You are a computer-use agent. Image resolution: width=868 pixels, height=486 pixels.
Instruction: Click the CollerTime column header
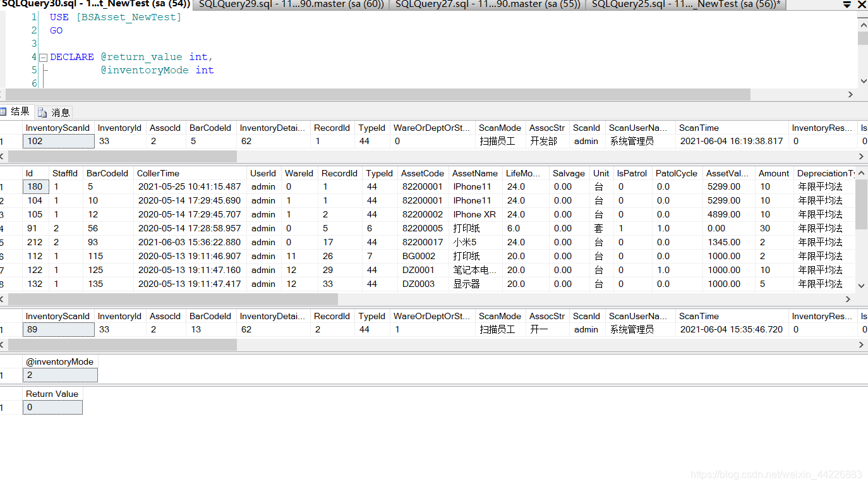tap(190, 173)
